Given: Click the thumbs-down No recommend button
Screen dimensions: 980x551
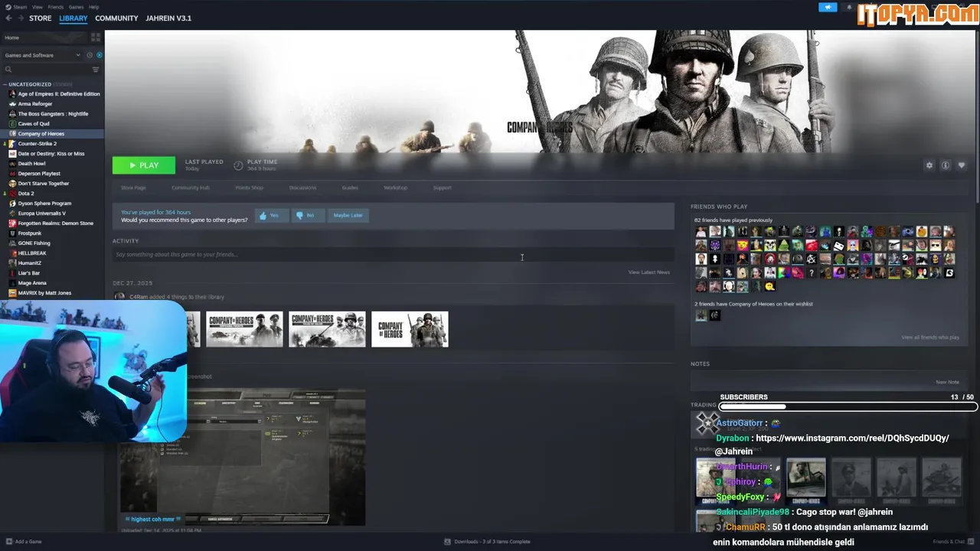Looking at the screenshot, I should click(x=307, y=216).
